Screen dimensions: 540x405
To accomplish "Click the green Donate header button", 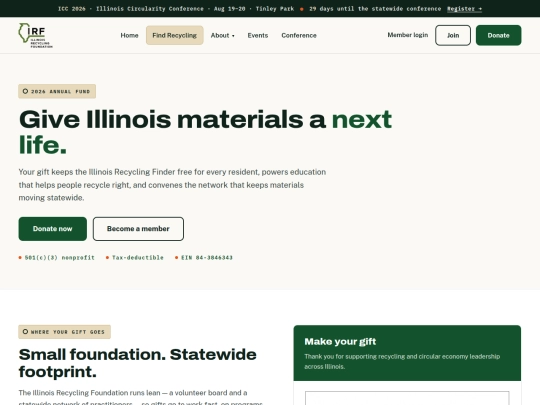I will click(x=498, y=35).
